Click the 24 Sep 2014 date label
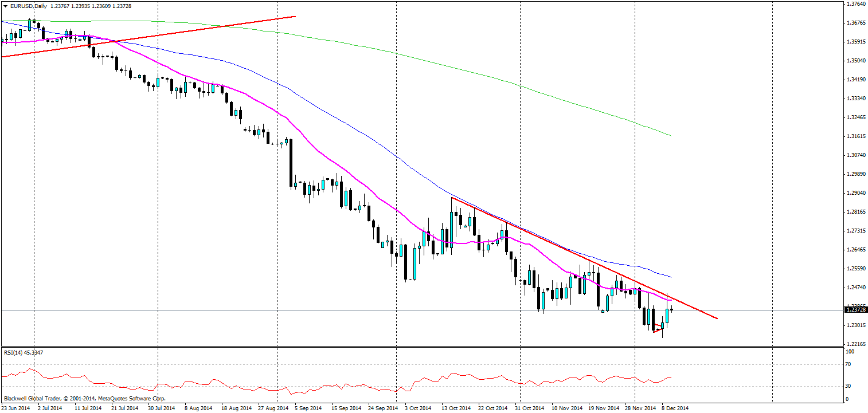 tap(384, 408)
